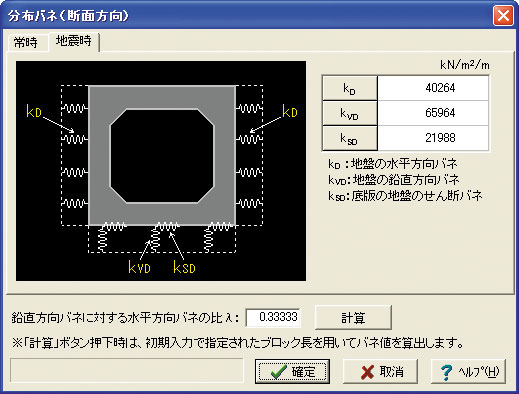Select the 地震時 tab
Screen dimensions: 519x394
(x=74, y=41)
